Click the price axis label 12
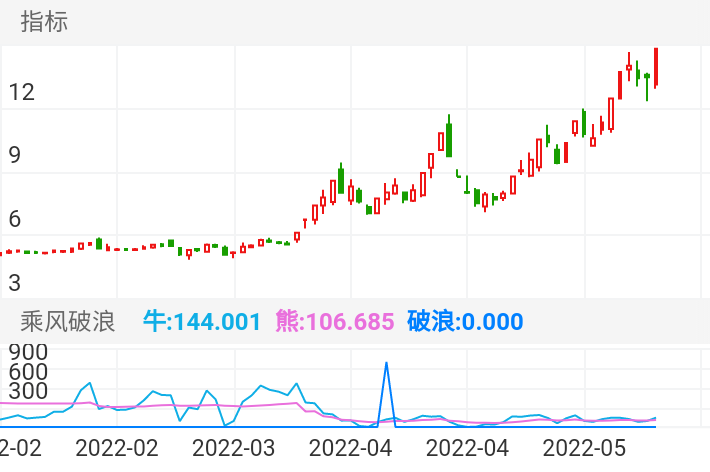 [21, 92]
